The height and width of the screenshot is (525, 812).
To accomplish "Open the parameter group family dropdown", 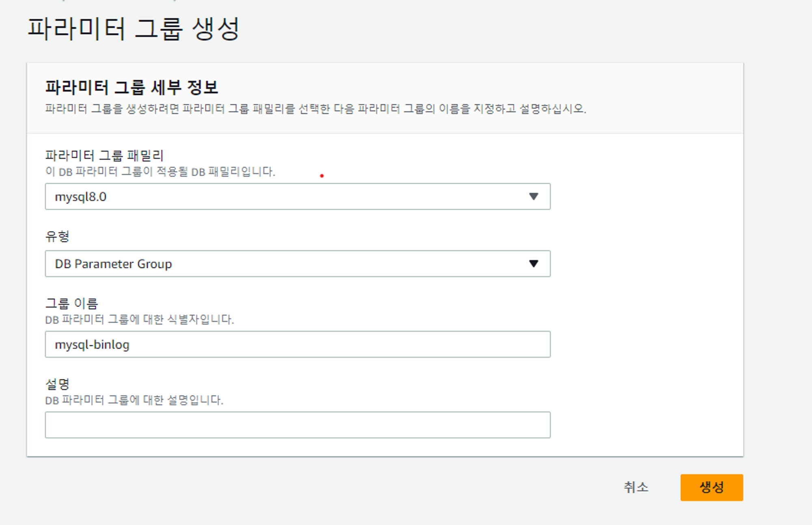I will (297, 197).
